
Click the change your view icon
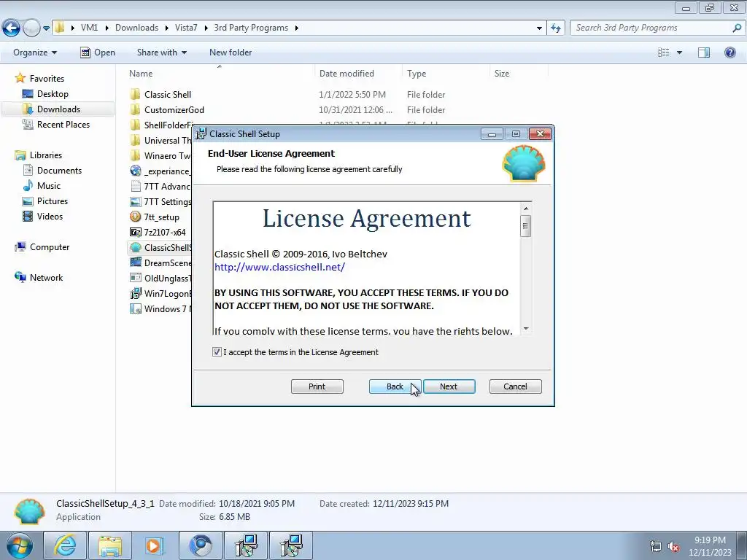[664, 52]
